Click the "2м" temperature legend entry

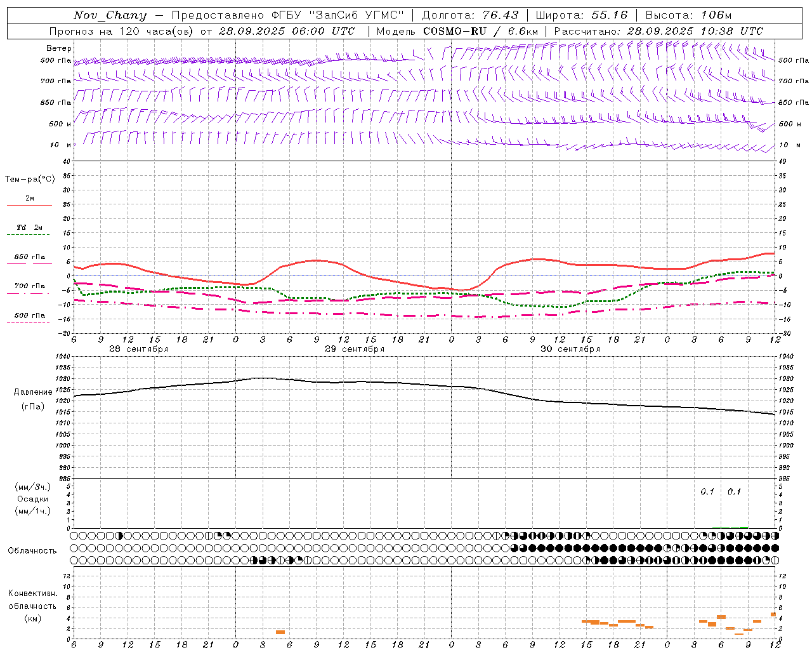(x=30, y=198)
